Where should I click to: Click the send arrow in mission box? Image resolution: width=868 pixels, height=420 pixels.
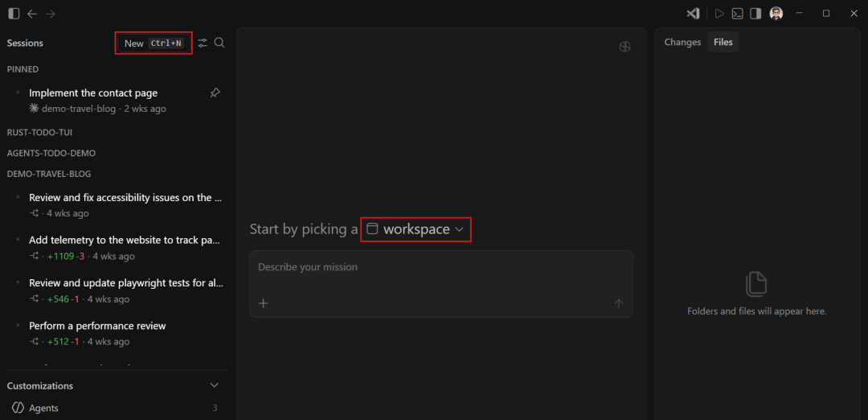click(x=618, y=303)
